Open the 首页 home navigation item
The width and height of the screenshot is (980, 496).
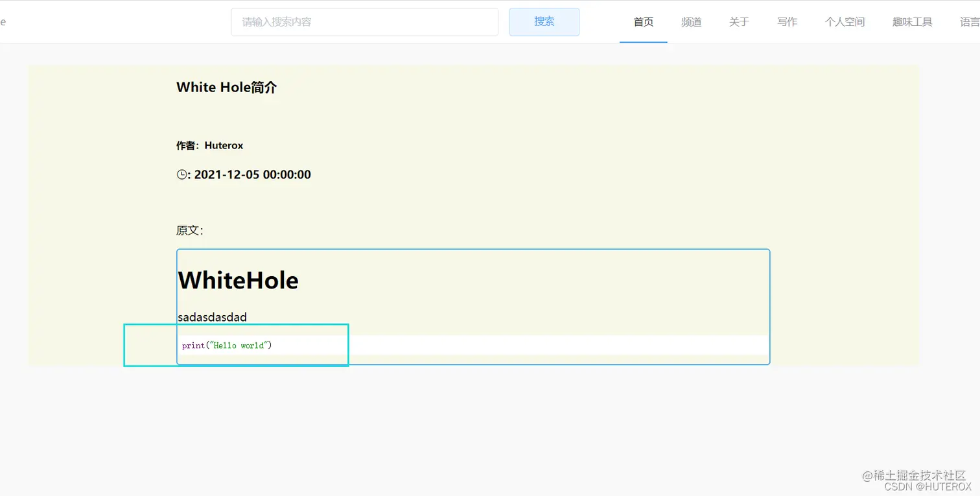tap(643, 21)
